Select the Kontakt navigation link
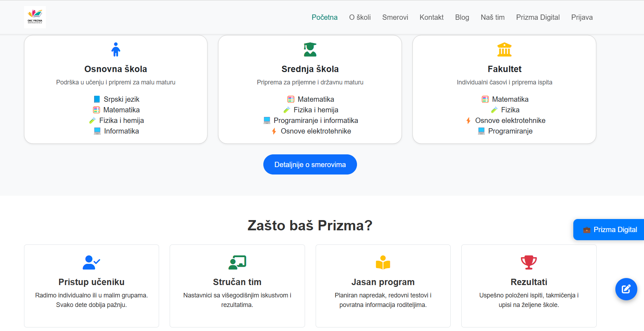Viewport: 644px width, 331px height. [431, 17]
